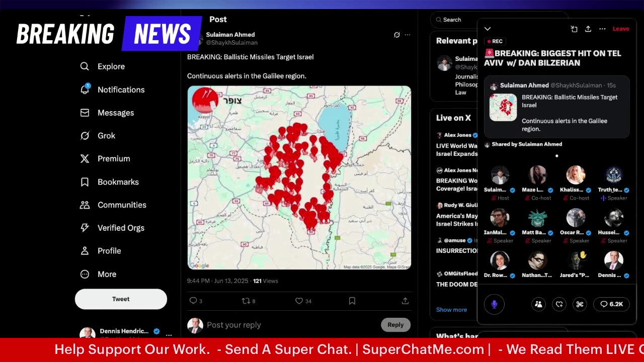644x362 pixels.
Task: Open the 6.2K comments button in Space
Action: click(x=611, y=304)
